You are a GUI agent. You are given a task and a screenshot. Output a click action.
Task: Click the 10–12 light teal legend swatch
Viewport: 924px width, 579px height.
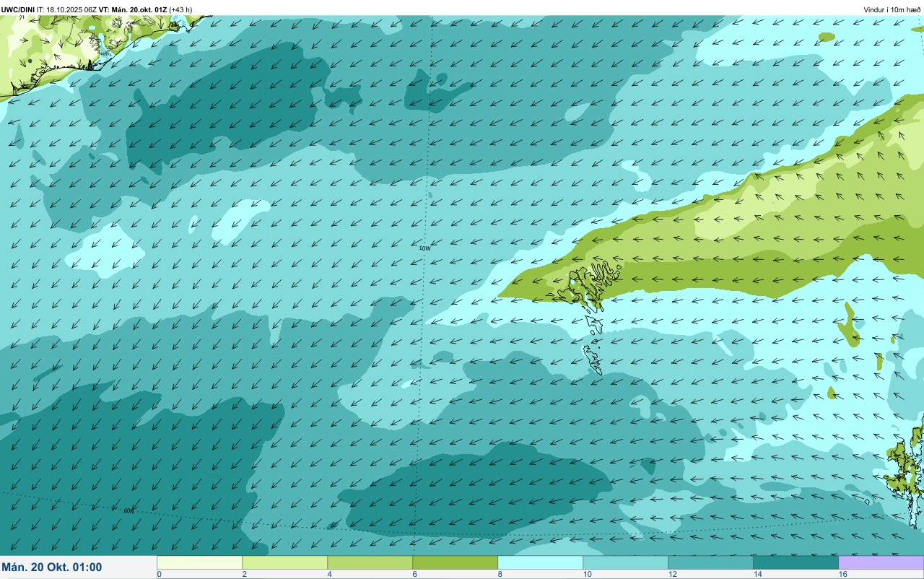[x=626, y=562]
